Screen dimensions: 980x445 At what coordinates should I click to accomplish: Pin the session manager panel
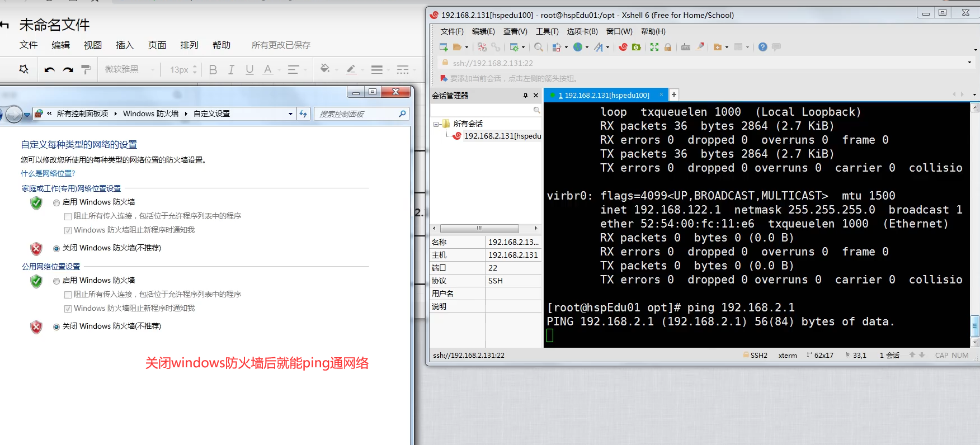[x=525, y=96]
